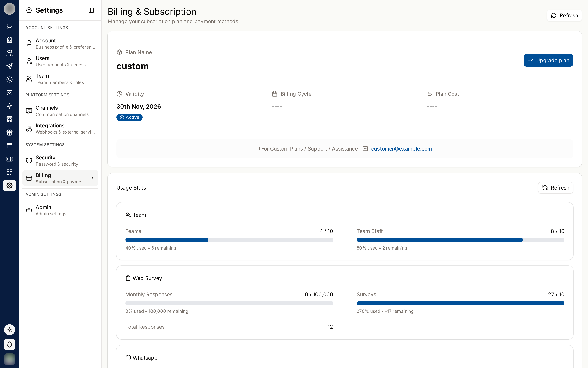Click the "custom" plan name text

[x=133, y=66]
